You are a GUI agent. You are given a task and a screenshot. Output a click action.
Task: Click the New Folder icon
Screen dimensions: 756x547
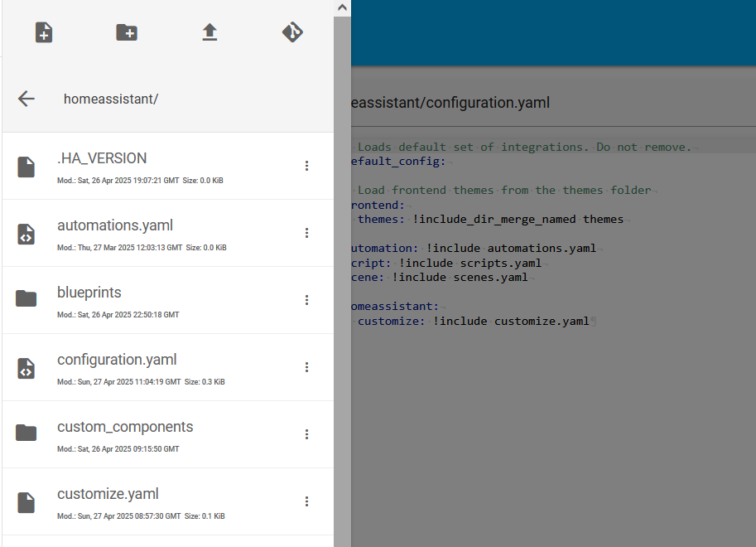(127, 32)
